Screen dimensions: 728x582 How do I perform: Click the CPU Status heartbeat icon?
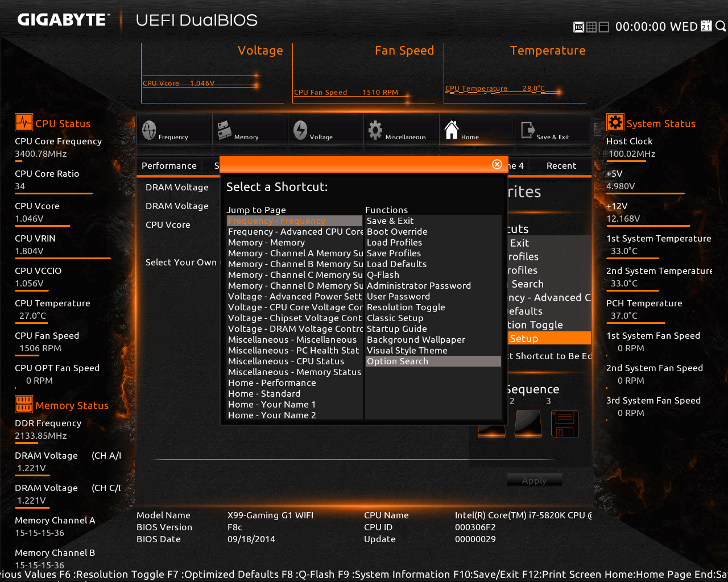(x=23, y=123)
